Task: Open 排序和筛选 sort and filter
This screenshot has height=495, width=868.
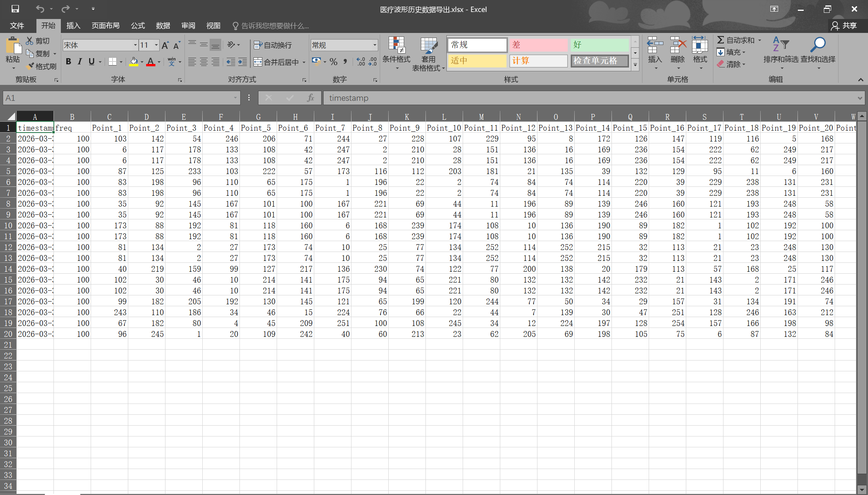Action: (781, 53)
